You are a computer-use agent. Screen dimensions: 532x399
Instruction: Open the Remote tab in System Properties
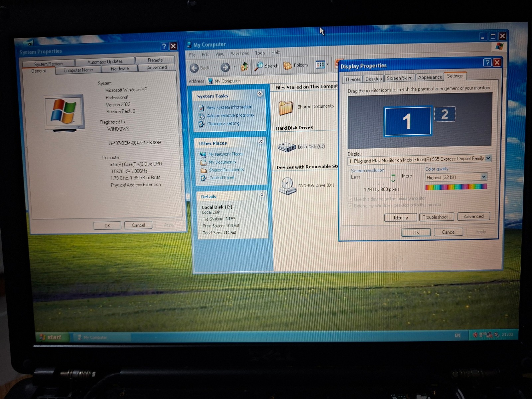(x=155, y=60)
